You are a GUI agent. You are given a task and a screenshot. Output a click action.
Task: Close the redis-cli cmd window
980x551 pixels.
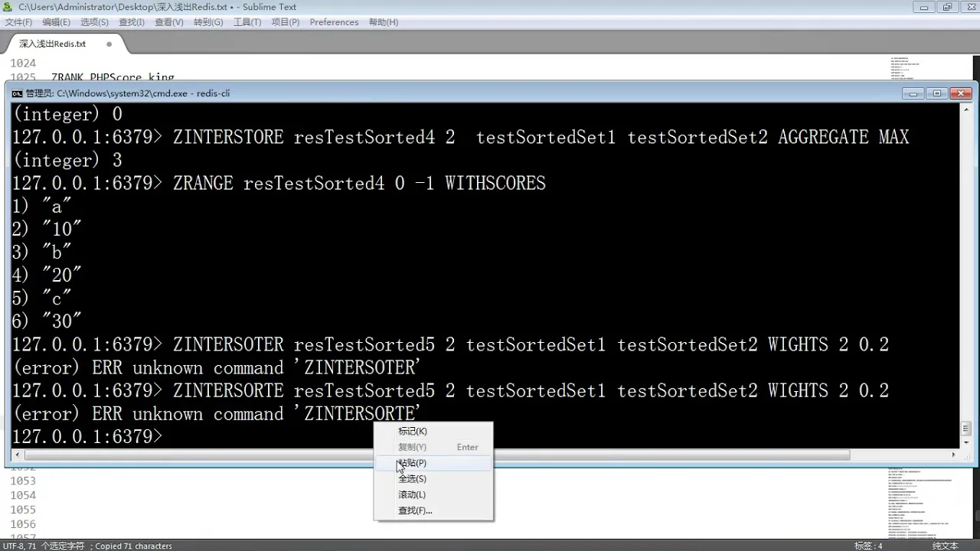point(961,93)
